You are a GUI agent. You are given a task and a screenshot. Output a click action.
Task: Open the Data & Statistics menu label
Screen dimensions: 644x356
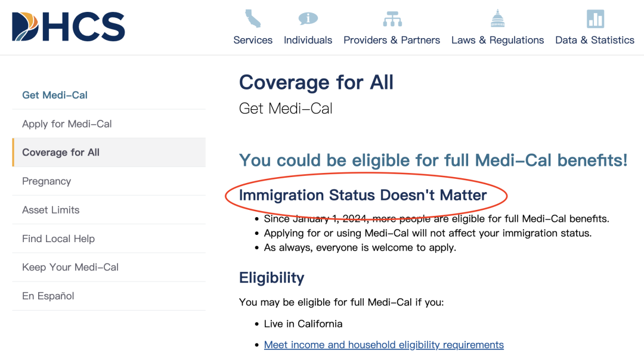[595, 40]
